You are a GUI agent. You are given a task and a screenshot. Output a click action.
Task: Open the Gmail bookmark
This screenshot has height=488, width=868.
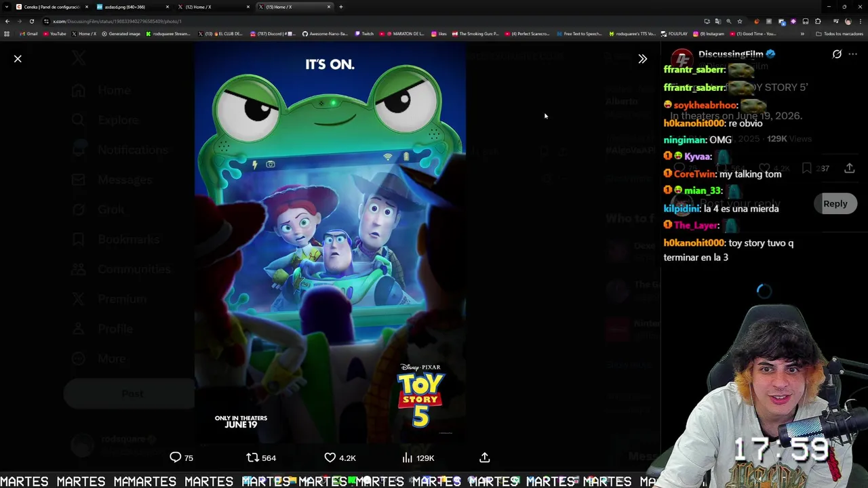[28, 33]
